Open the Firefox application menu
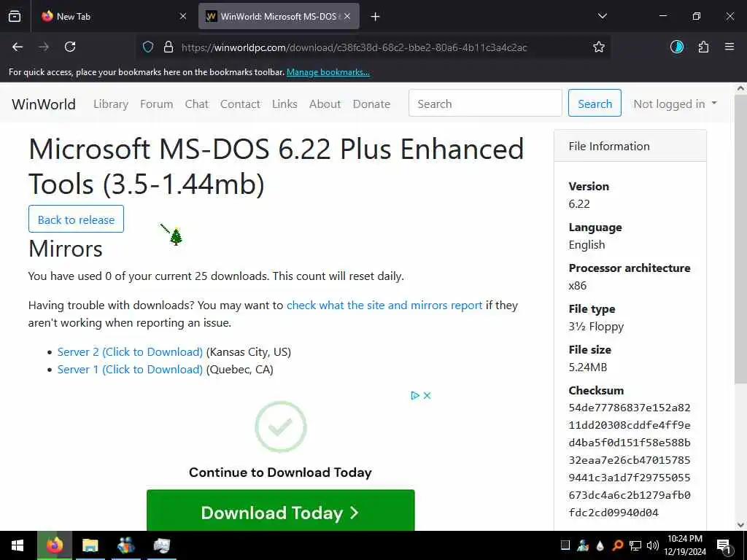Screen dimensions: 747x560 (729, 47)
